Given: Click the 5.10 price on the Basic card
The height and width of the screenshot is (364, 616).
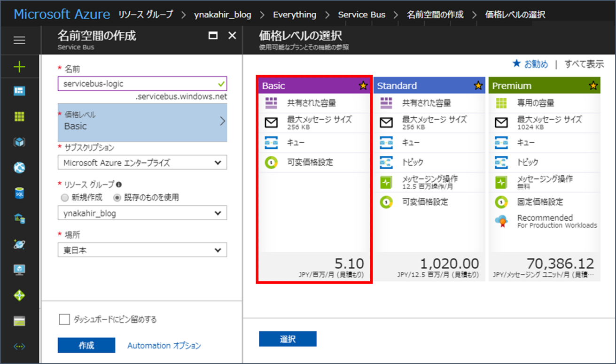Looking at the screenshot, I should click(x=349, y=263).
